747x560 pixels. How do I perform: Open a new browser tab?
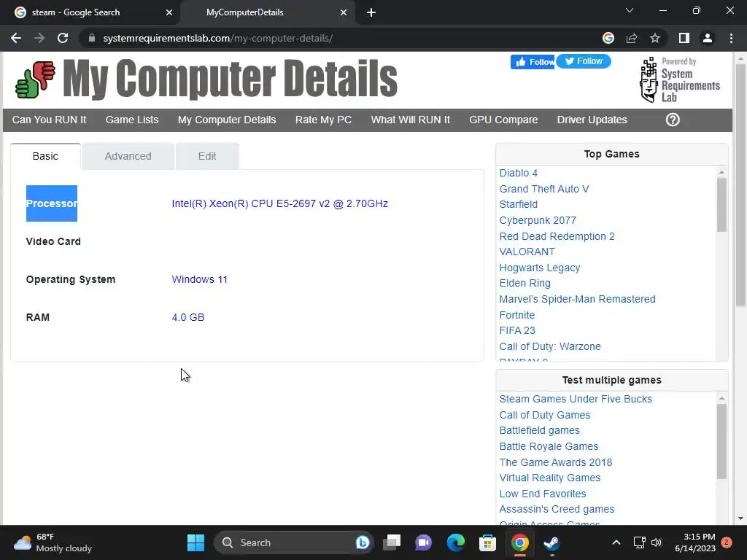point(371,12)
